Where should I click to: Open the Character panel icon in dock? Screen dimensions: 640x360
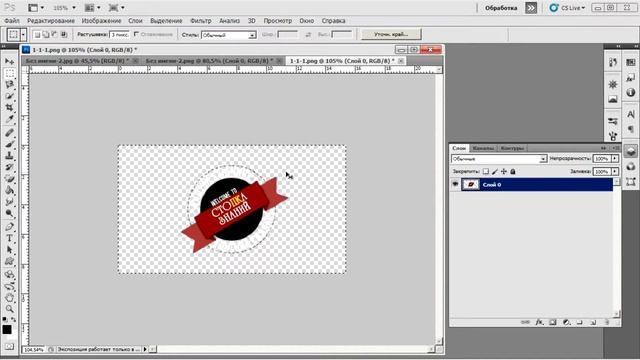coord(631,114)
